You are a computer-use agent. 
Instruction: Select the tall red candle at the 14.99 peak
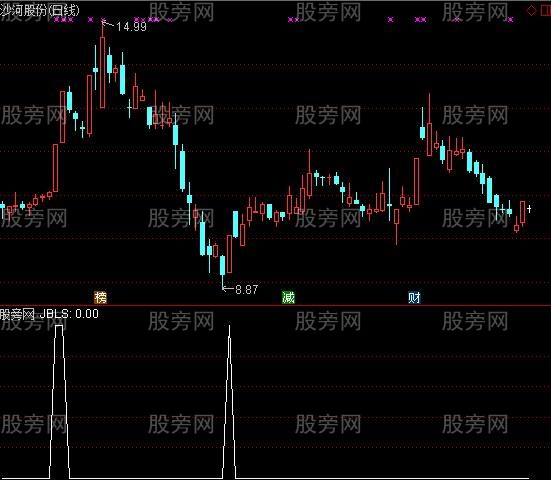coord(102,72)
